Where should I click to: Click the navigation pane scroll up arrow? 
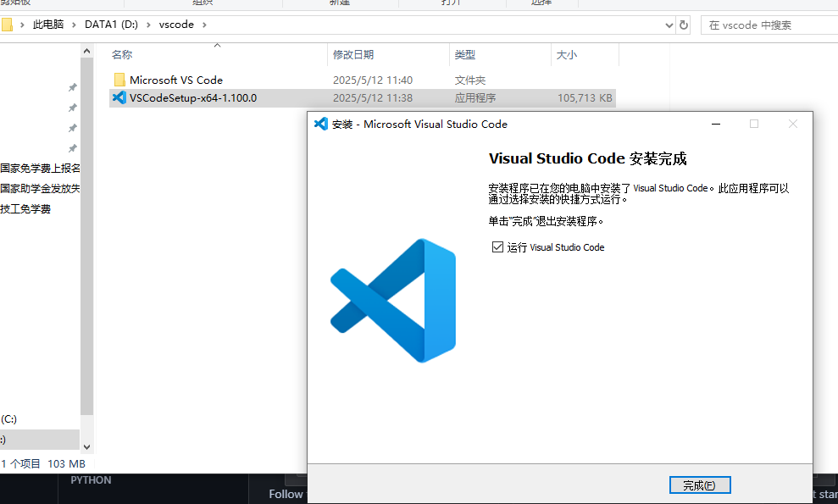click(x=86, y=52)
